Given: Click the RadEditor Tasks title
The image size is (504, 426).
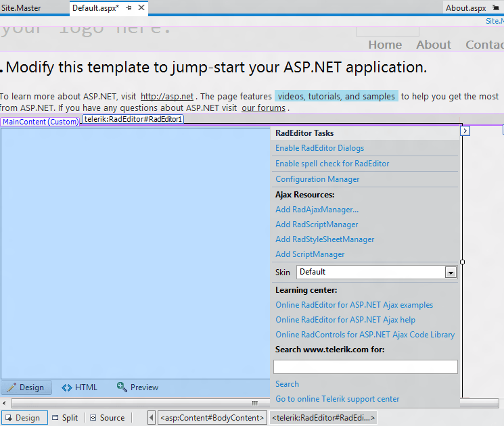Looking at the screenshot, I should (304, 133).
